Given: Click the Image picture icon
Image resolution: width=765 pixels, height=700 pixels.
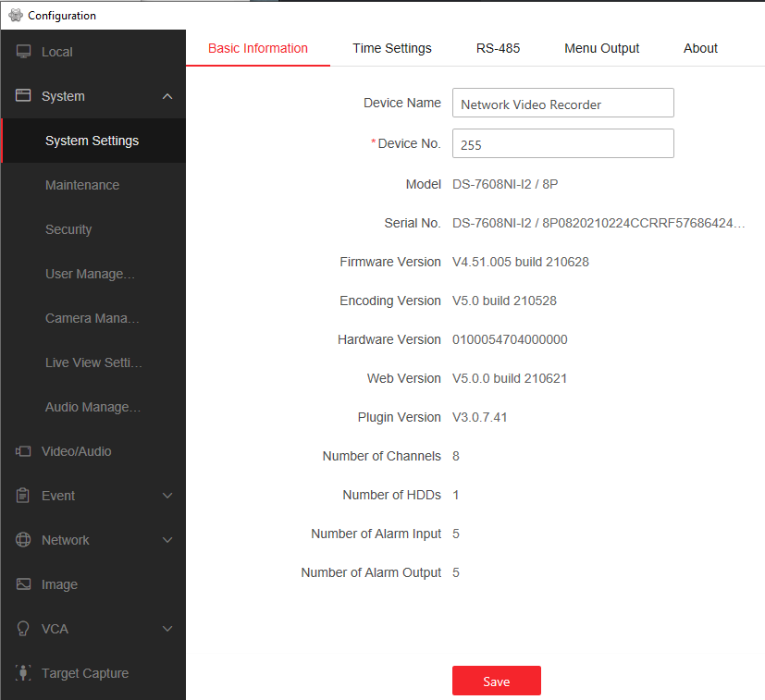Looking at the screenshot, I should pos(24,584).
